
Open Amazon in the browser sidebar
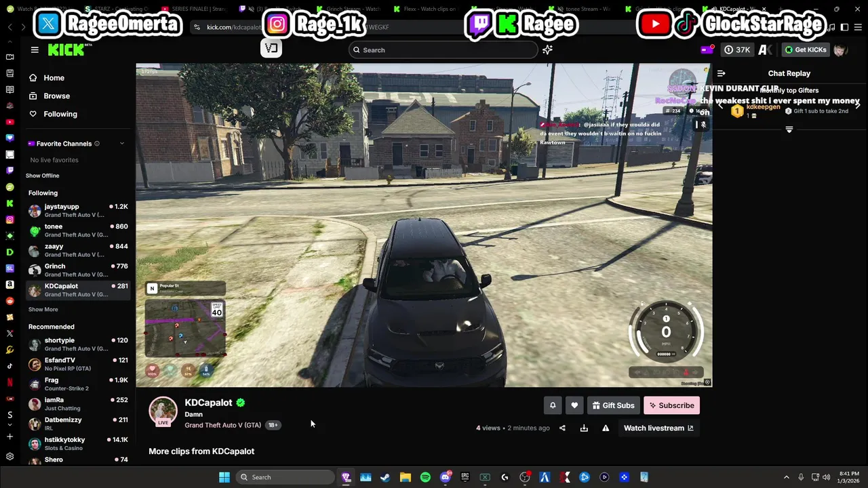coord(9,285)
